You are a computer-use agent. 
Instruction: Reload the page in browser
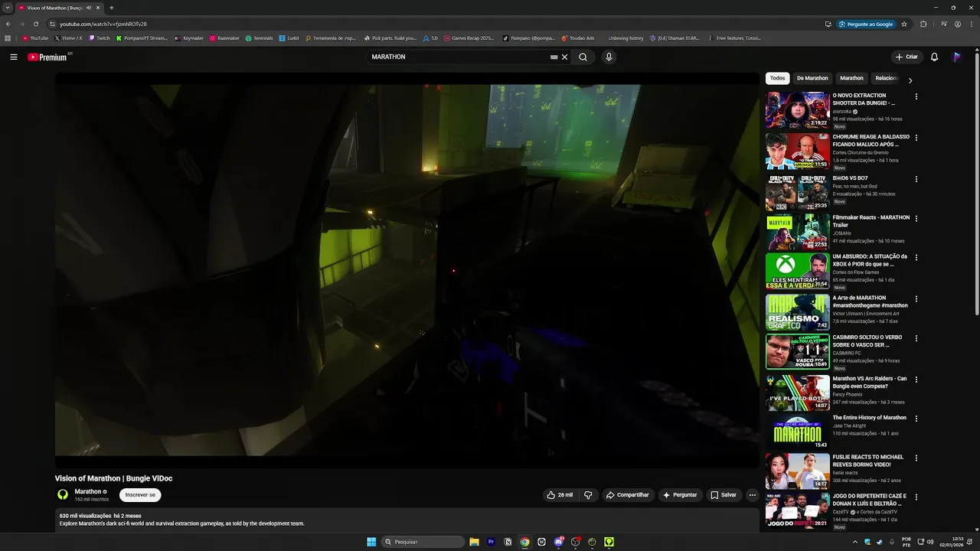(x=35, y=24)
